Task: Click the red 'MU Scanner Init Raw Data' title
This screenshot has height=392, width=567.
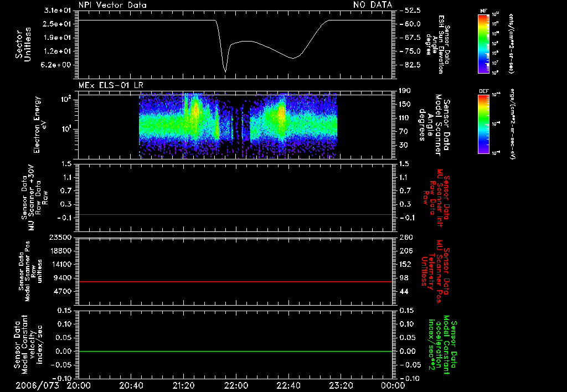Action: tap(436, 198)
